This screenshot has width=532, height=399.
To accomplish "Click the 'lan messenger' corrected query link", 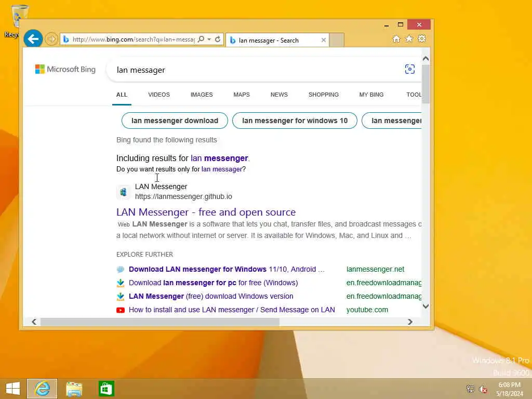I will (219, 158).
